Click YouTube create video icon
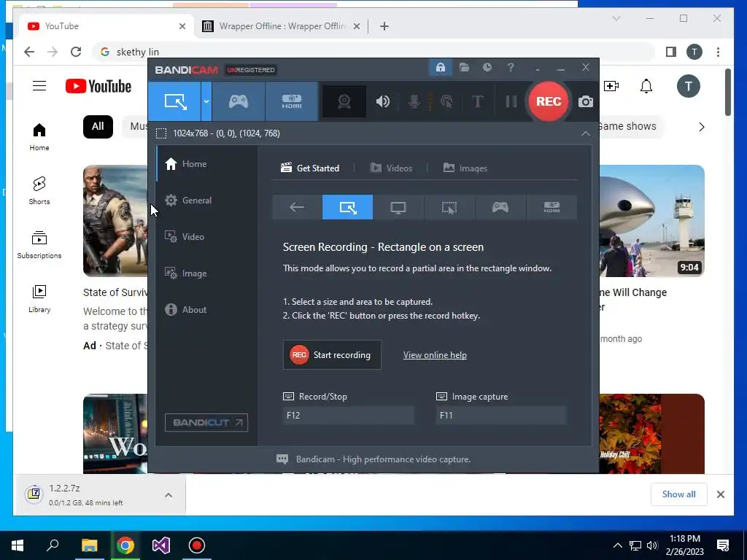This screenshot has height=560, width=747. pos(611,86)
